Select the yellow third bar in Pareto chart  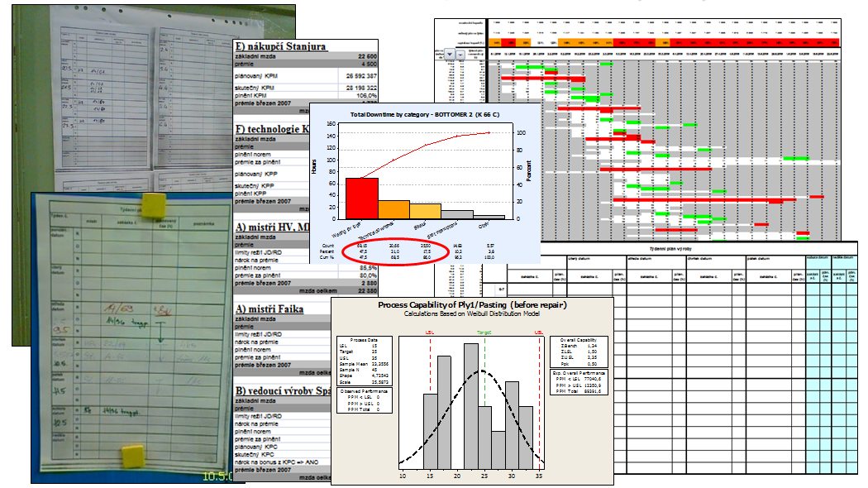(x=426, y=211)
